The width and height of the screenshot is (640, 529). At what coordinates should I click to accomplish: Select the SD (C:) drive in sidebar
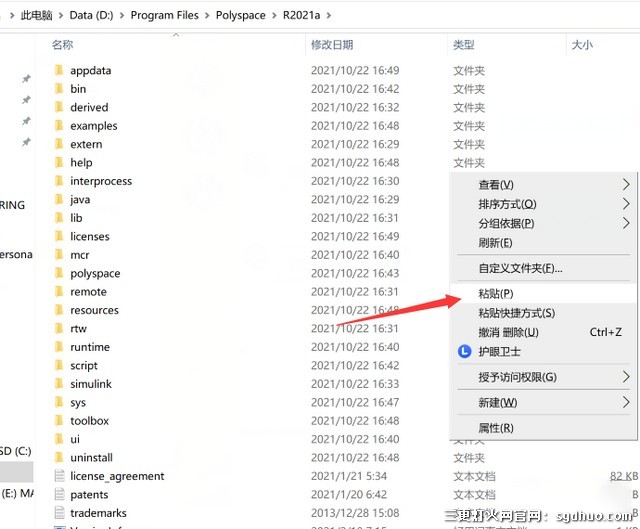pyautogui.click(x=16, y=451)
